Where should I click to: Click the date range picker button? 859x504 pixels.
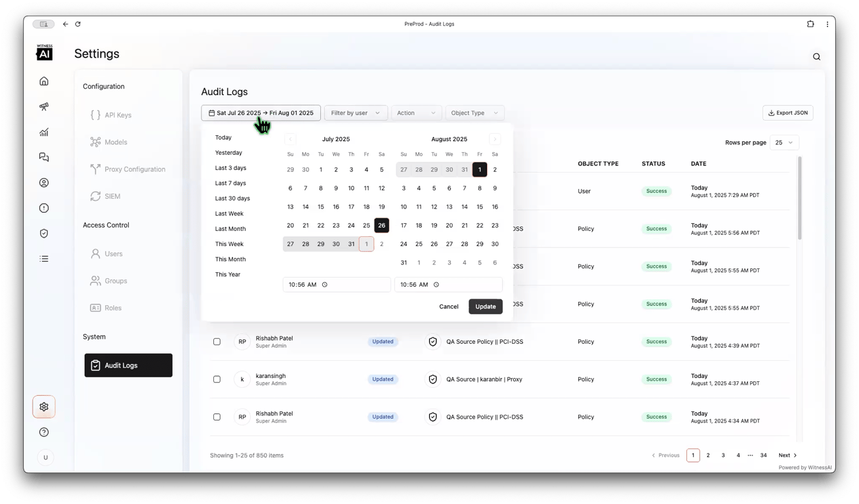(261, 113)
